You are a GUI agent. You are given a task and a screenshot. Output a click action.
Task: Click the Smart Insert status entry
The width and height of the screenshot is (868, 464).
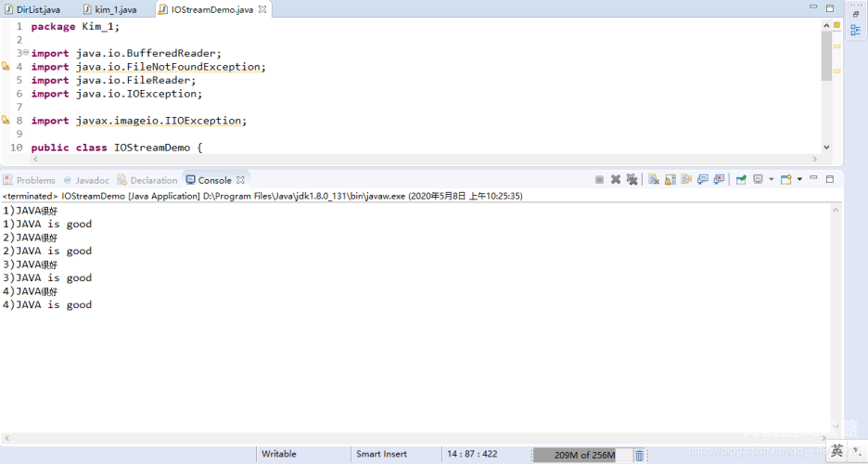(x=381, y=454)
